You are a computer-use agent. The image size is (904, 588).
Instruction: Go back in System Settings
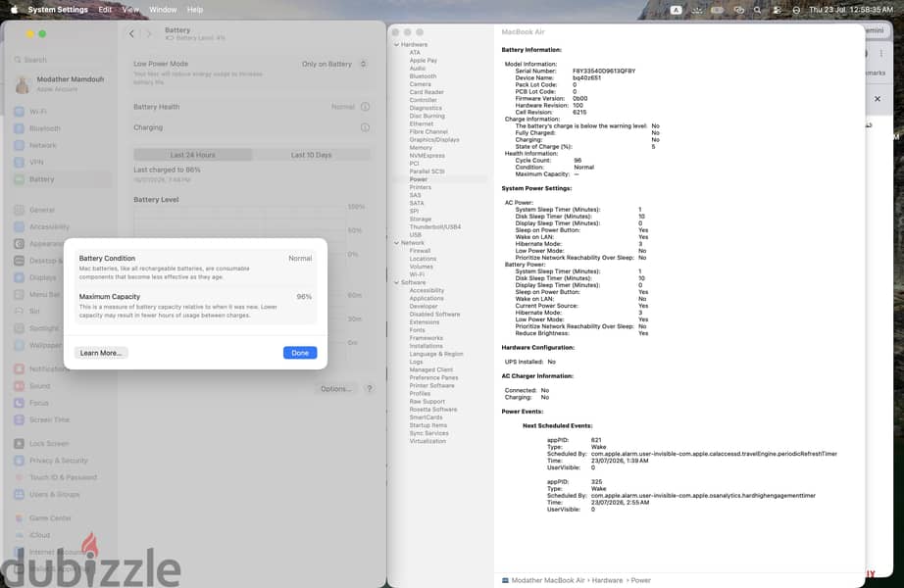click(x=131, y=34)
